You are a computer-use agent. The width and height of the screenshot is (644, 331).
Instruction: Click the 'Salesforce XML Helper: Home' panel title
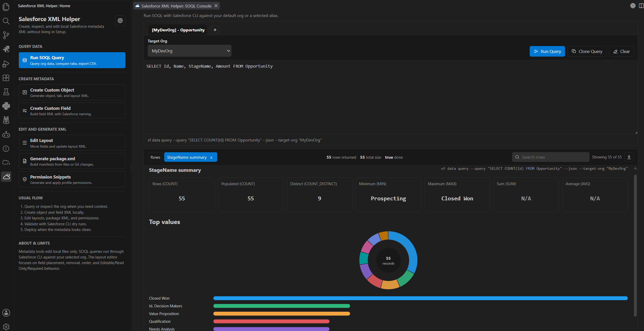pos(44,6)
